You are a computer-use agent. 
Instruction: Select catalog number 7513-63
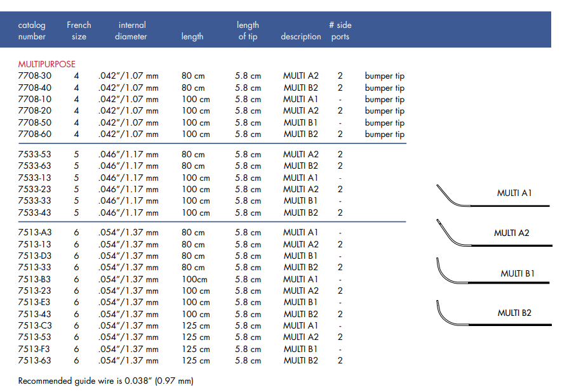pos(35,361)
